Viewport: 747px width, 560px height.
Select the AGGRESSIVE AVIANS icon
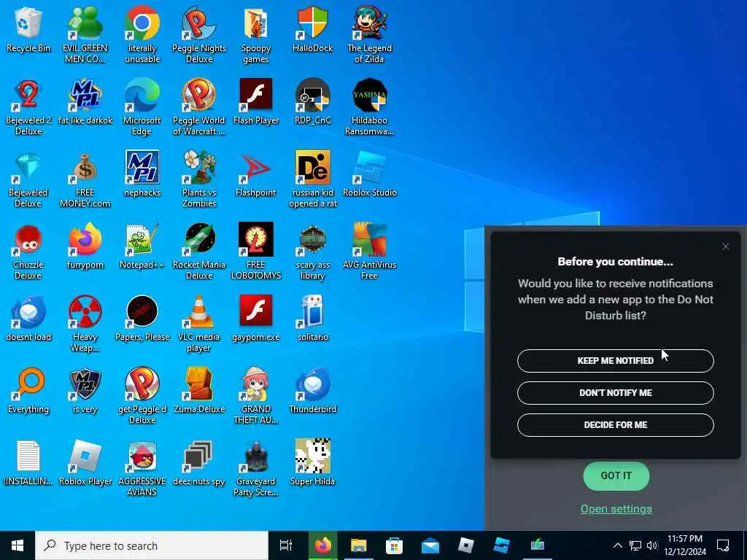(142, 456)
